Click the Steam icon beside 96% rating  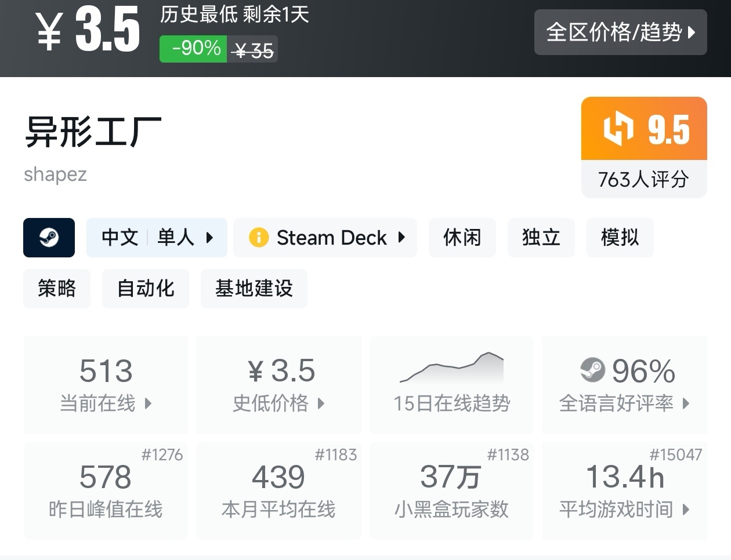(592, 370)
